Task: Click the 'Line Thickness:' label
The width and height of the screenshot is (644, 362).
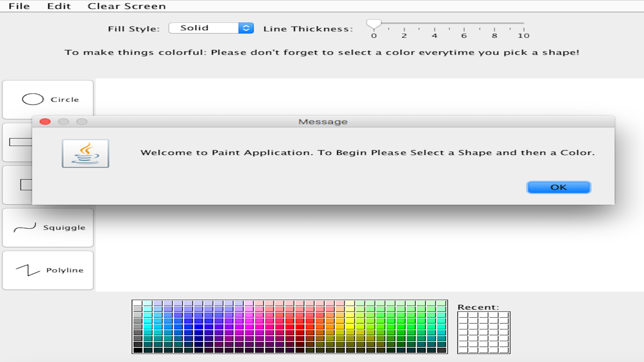Action: pos(308,29)
